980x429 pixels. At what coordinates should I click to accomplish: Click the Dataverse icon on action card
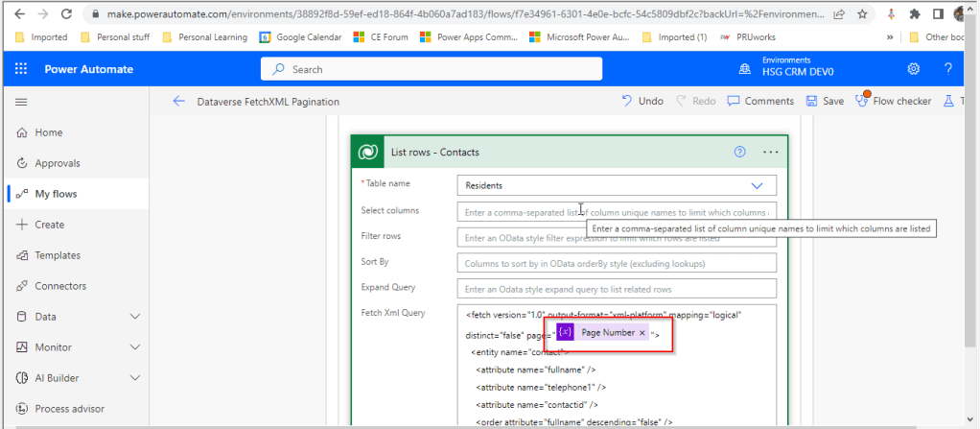[x=368, y=152]
